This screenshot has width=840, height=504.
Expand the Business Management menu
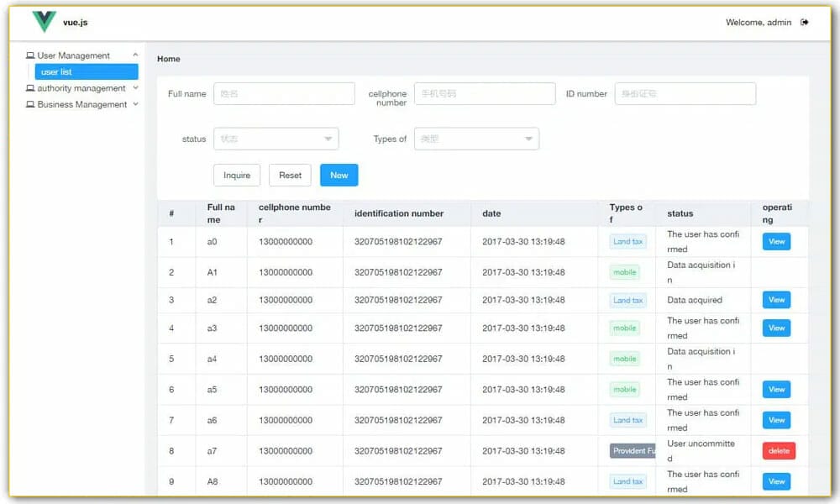coord(135,105)
